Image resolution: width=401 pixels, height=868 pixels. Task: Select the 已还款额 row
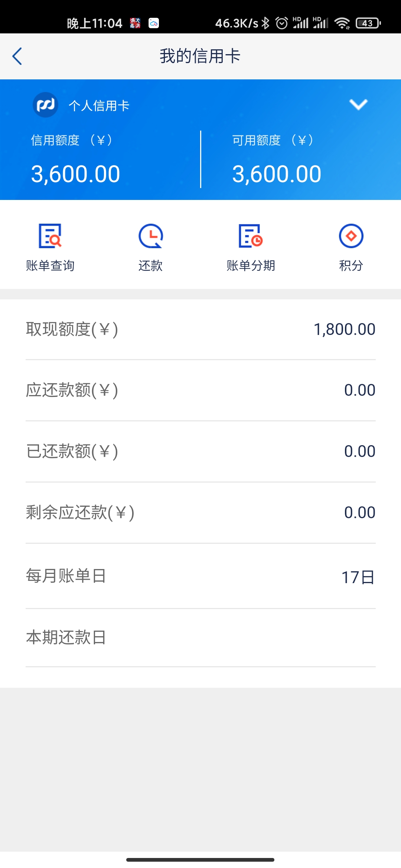coord(200,451)
